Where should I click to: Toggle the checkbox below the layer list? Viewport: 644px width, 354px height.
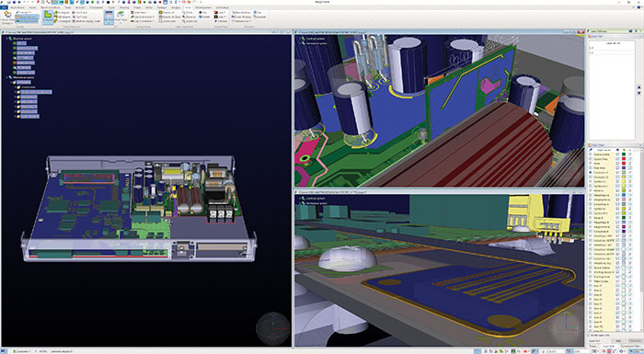click(588, 335)
